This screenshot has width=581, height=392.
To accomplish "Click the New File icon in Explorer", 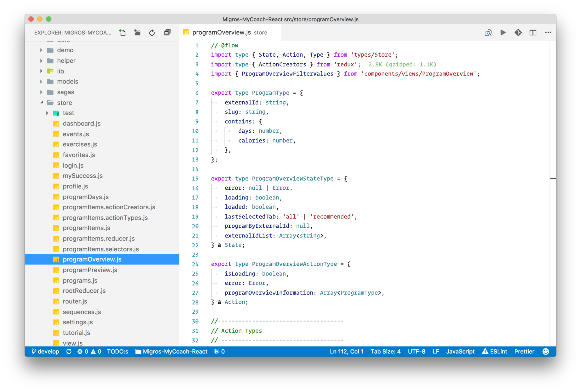I will [122, 33].
